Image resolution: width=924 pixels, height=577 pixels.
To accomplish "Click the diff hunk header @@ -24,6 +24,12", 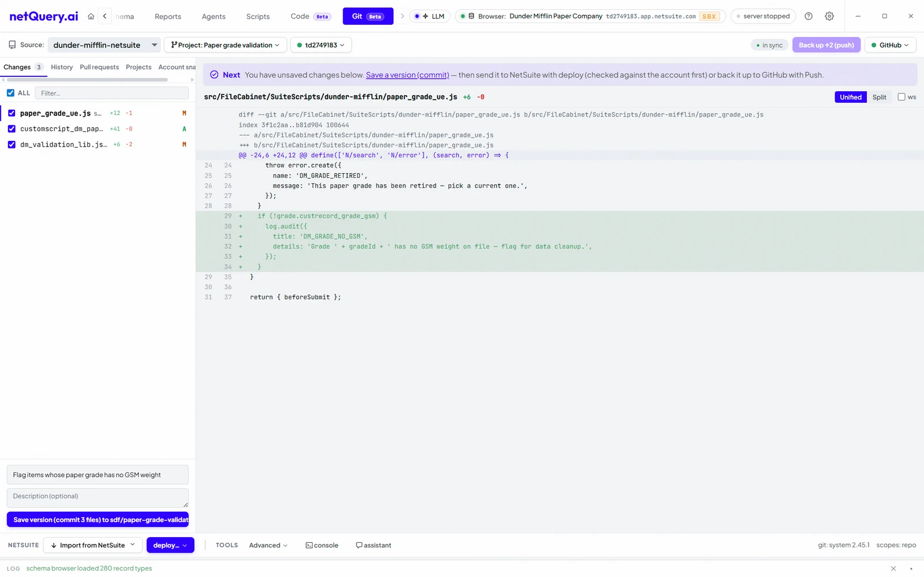I will click(x=374, y=155).
